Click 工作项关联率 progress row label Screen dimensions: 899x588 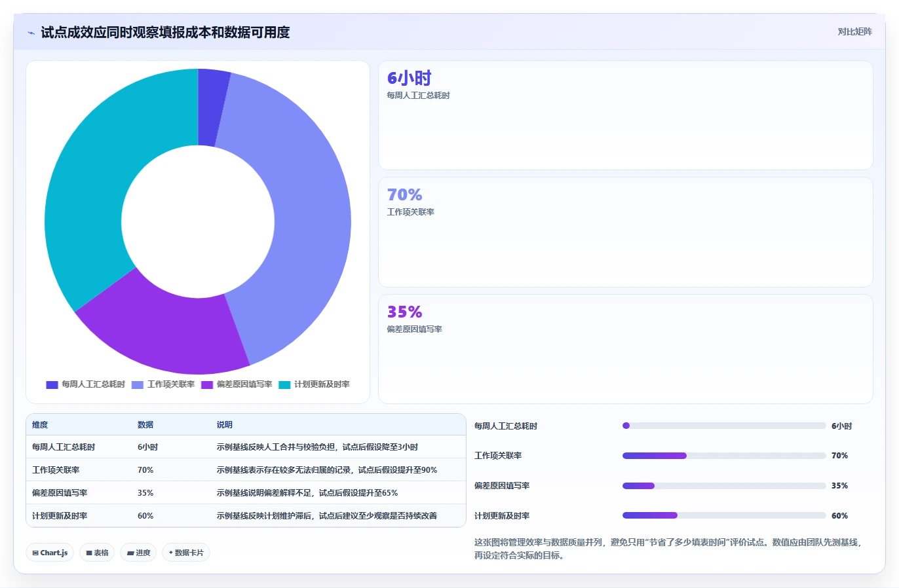pos(498,456)
